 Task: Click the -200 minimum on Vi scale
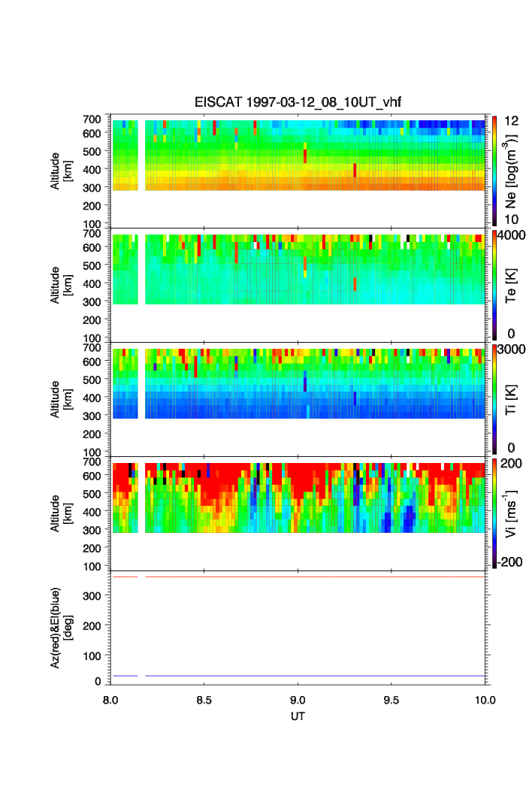(x=510, y=562)
